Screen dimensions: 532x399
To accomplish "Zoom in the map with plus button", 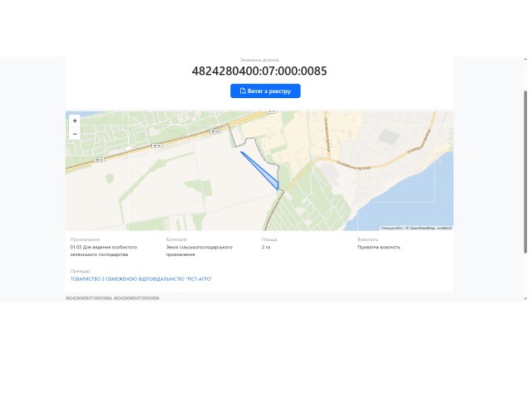I will [75, 121].
